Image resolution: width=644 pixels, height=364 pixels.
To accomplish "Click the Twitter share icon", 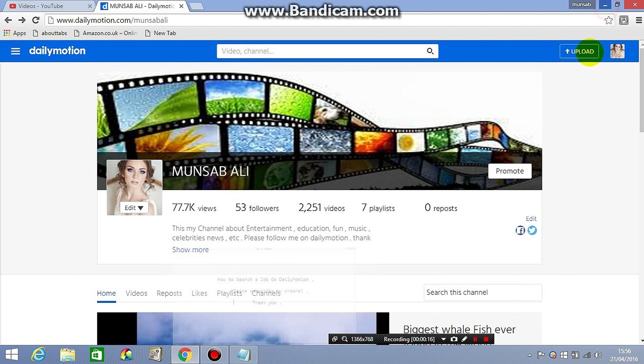I will (x=532, y=231).
